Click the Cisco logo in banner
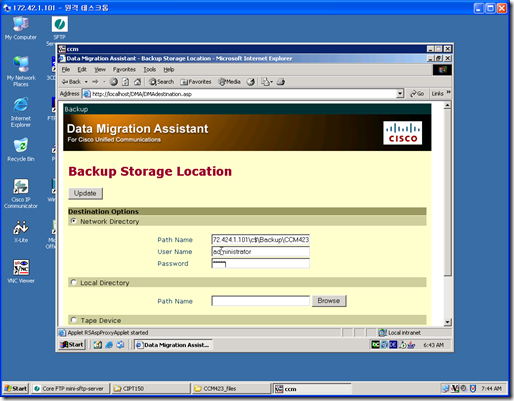Viewport: 514px width, 401px height. click(x=402, y=133)
